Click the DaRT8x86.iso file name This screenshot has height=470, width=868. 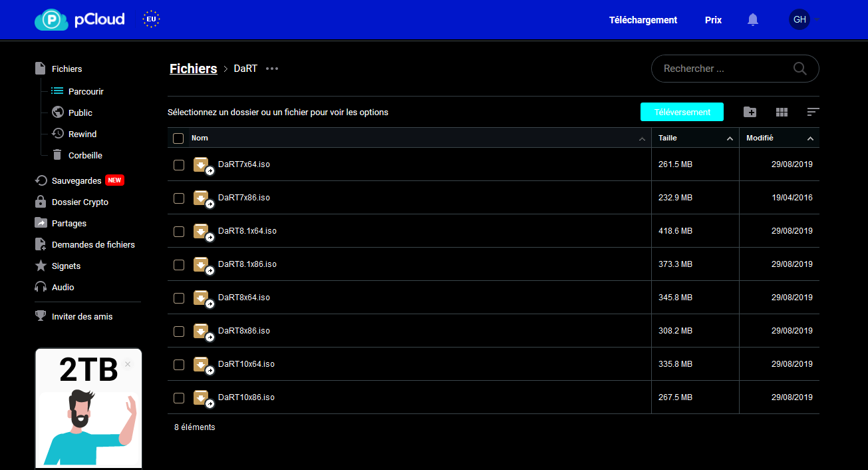[244, 331]
